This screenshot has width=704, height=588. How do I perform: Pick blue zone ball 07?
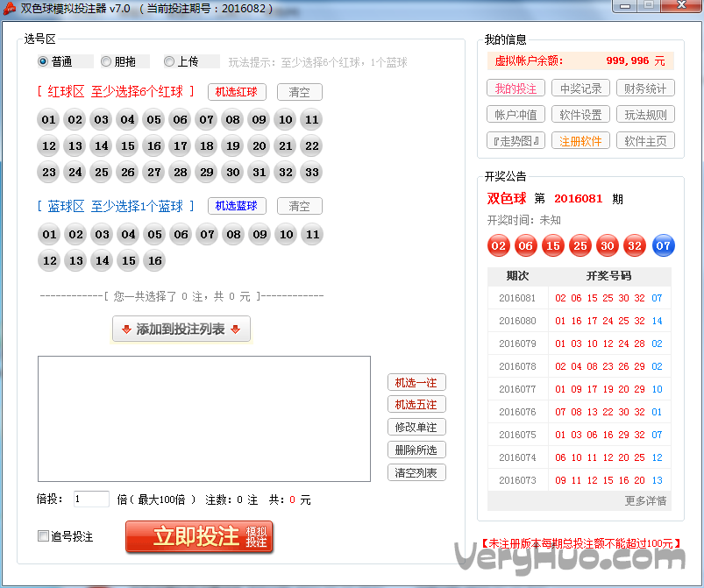pyautogui.click(x=207, y=234)
